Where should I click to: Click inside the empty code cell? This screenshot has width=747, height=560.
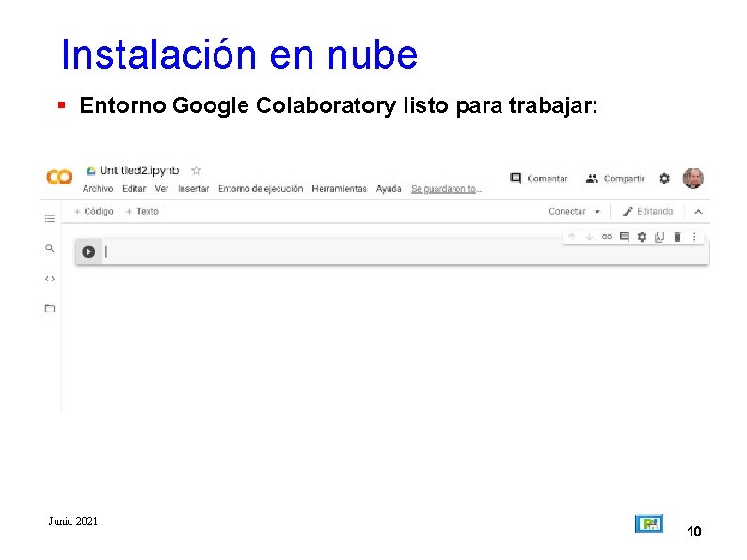pos(405,251)
